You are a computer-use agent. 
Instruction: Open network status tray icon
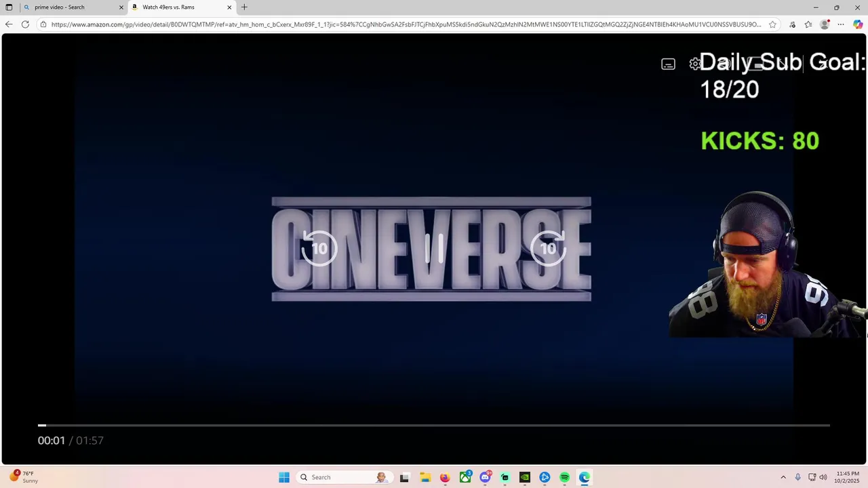[x=812, y=477]
